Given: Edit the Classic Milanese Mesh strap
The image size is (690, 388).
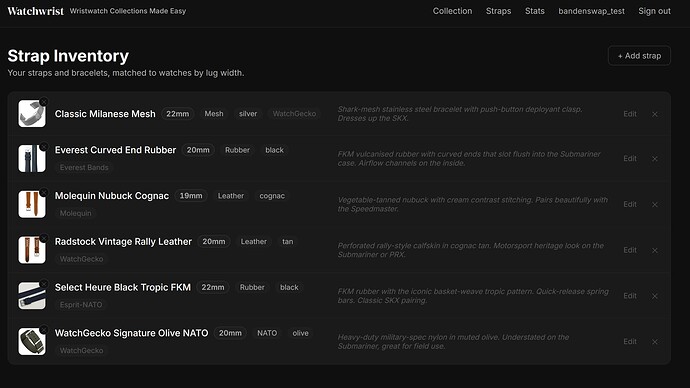Looking at the screenshot, I should [630, 114].
